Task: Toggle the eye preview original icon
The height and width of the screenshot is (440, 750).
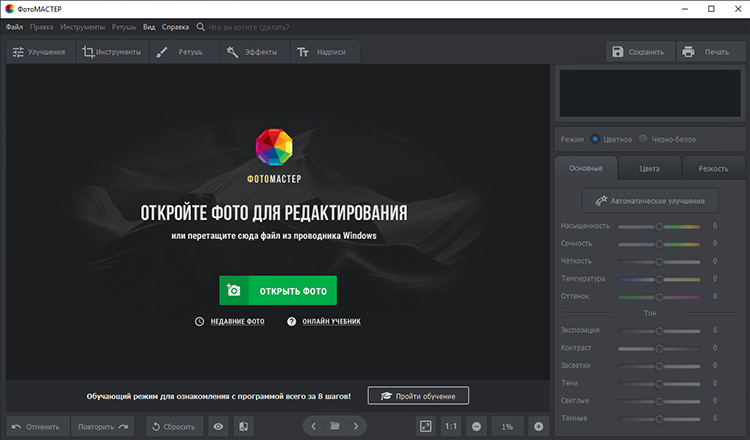Action: point(219,426)
